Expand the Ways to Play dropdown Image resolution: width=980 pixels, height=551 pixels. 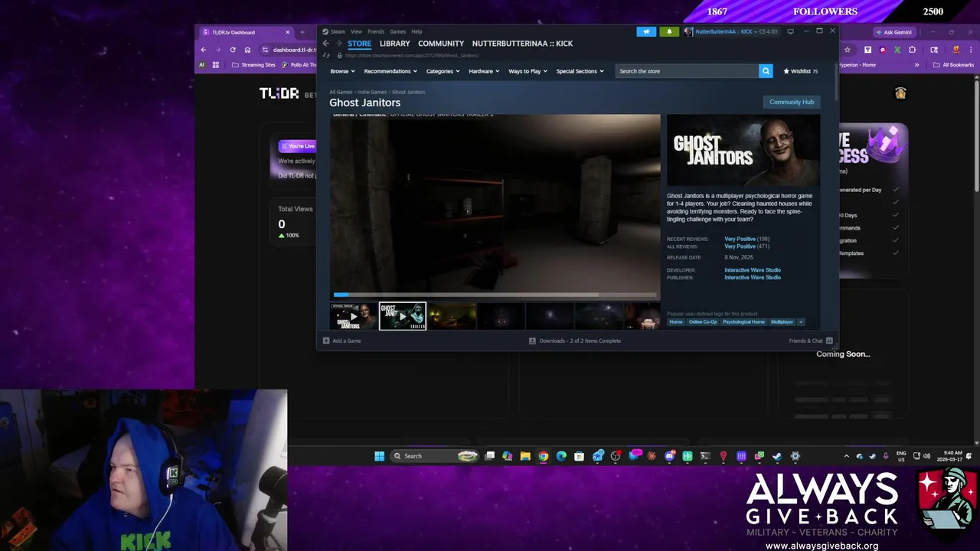point(528,71)
